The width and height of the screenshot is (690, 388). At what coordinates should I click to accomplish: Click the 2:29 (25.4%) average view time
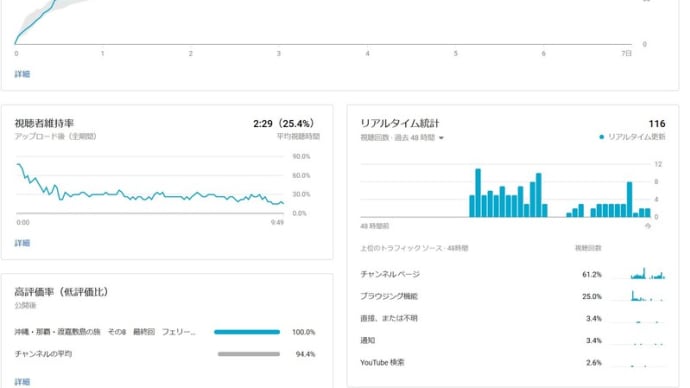pyautogui.click(x=285, y=124)
